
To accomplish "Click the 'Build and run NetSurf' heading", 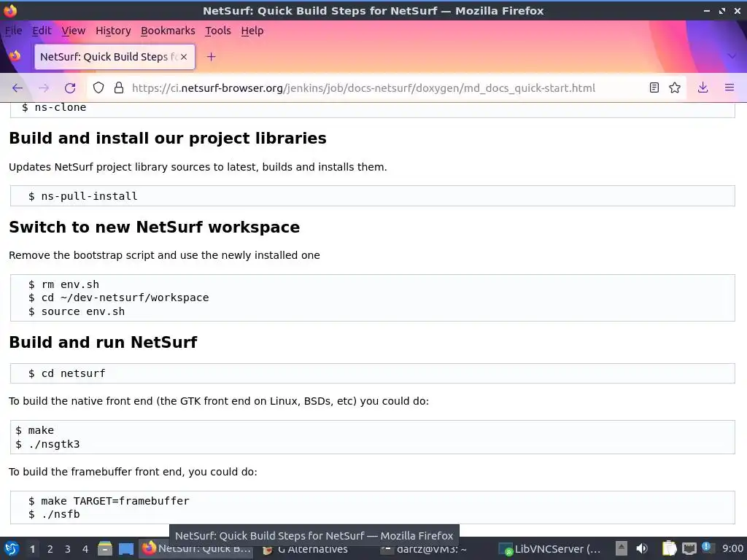I will [103, 343].
